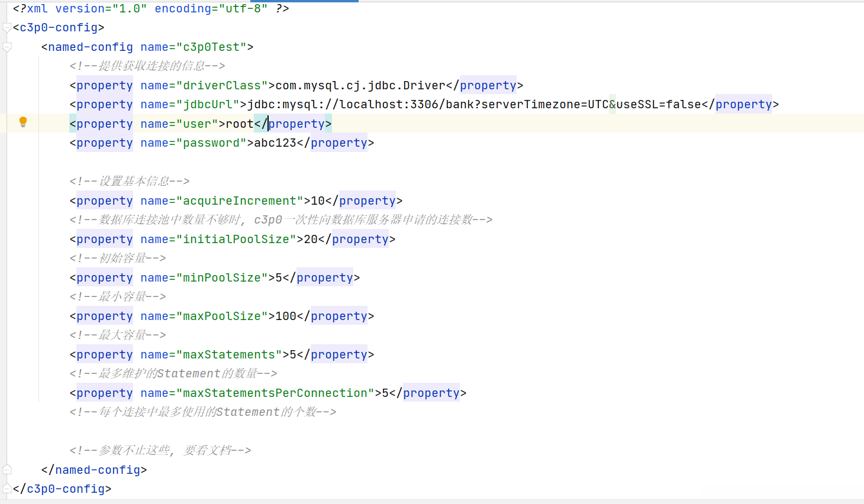Click the "jdbcUrl" attribute value
The image size is (864, 504).
[208, 105]
